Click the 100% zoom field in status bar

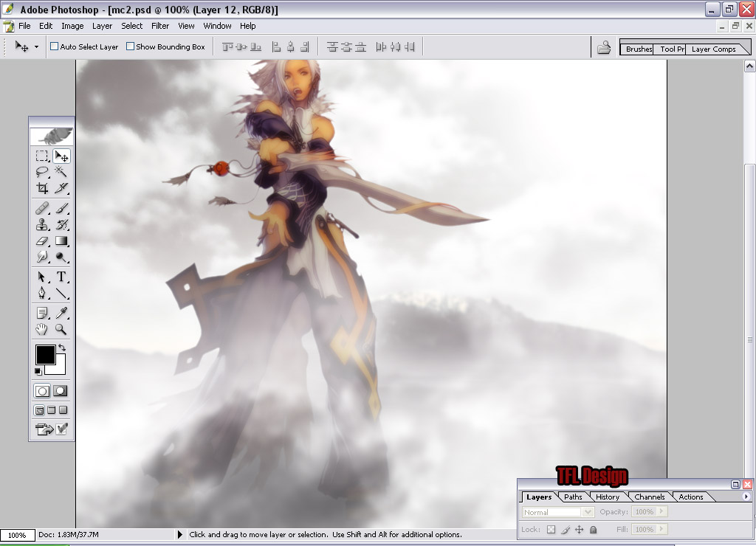(17, 535)
